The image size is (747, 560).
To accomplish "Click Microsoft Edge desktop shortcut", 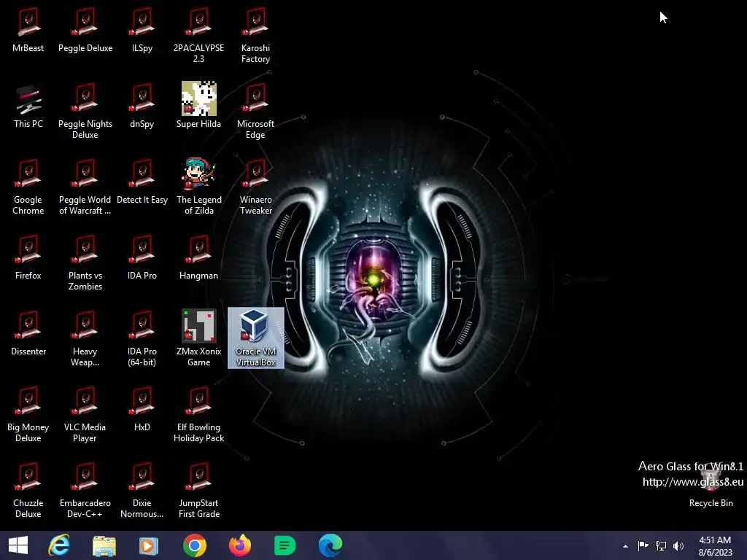I will [256, 111].
